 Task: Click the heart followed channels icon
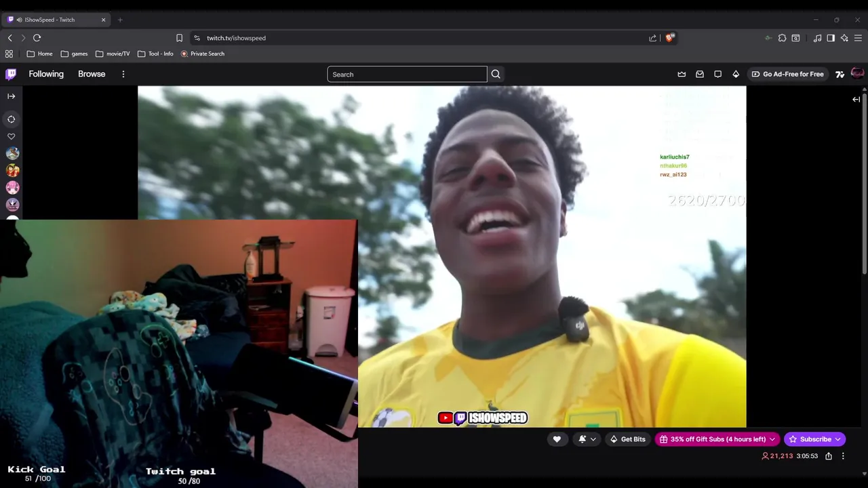tap(11, 136)
